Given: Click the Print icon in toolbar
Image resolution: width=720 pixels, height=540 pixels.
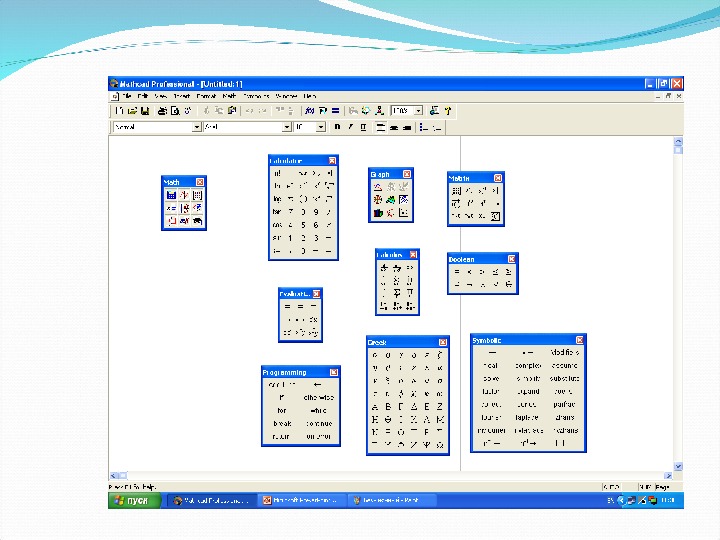Looking at the screenshot, I should pyautogui.click(x=162, y=111).
